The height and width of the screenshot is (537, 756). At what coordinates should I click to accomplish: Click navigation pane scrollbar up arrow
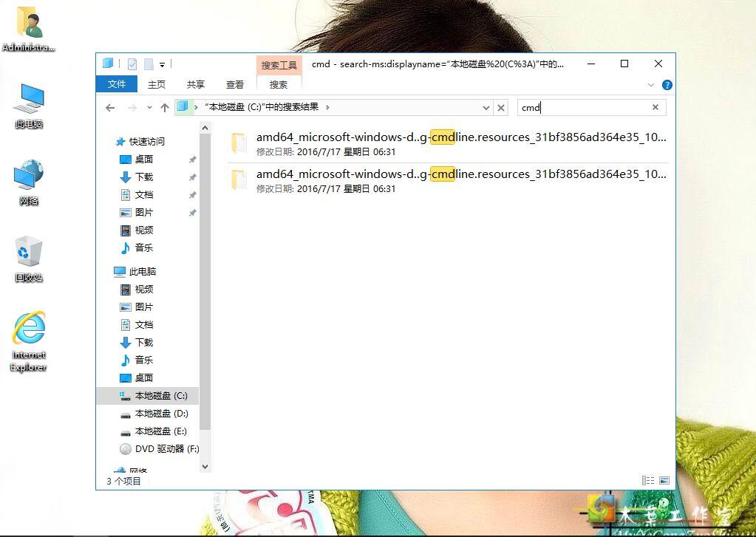[205, 129]
